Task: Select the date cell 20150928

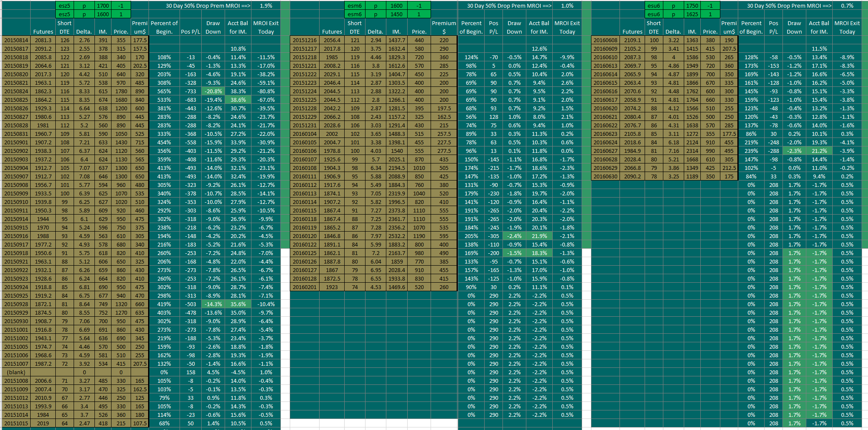Action: click(16, 304)
